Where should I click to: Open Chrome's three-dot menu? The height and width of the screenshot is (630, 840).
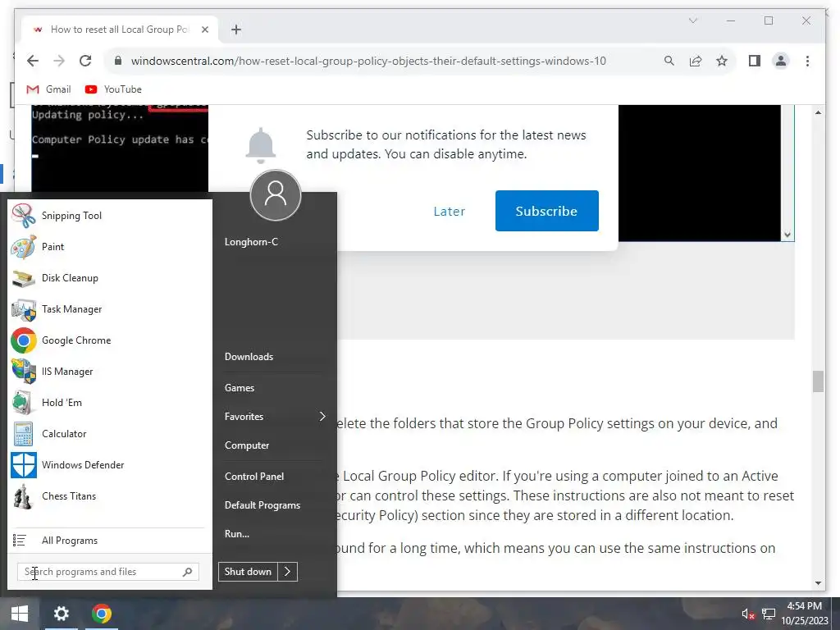click(807, 61)
